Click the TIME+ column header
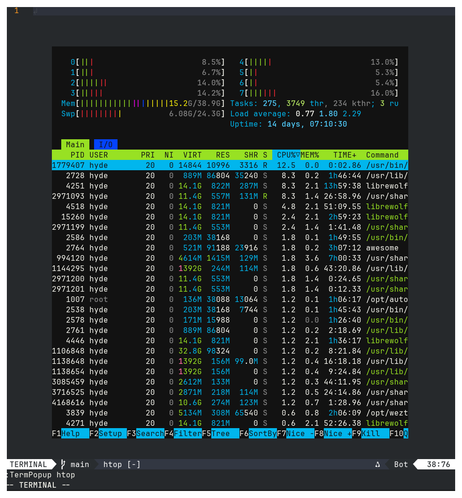 pyautogui.click(x=345, y=155)
